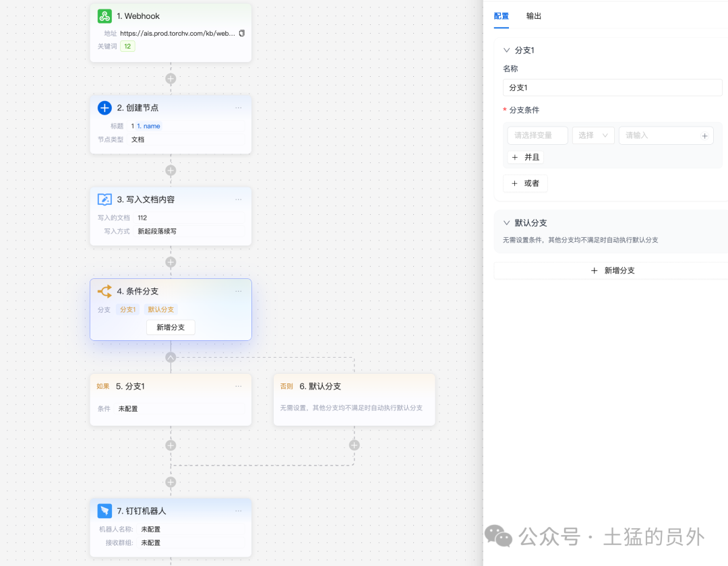The height and width of the screenshot is (566, 728).
Task: Add an 或者 condition group
Action: [526, 183]
